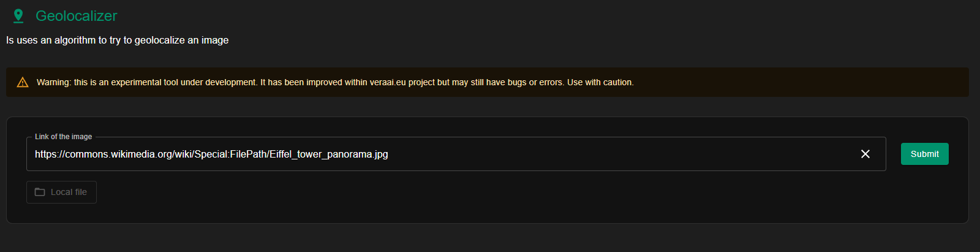980x252 pixels.
Task: Place cursor at 'https' start of URL
Action: (36, 154)
